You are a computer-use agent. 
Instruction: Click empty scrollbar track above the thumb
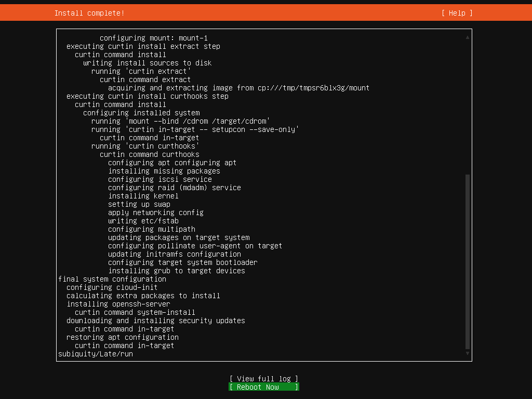(x=468, y=104)
